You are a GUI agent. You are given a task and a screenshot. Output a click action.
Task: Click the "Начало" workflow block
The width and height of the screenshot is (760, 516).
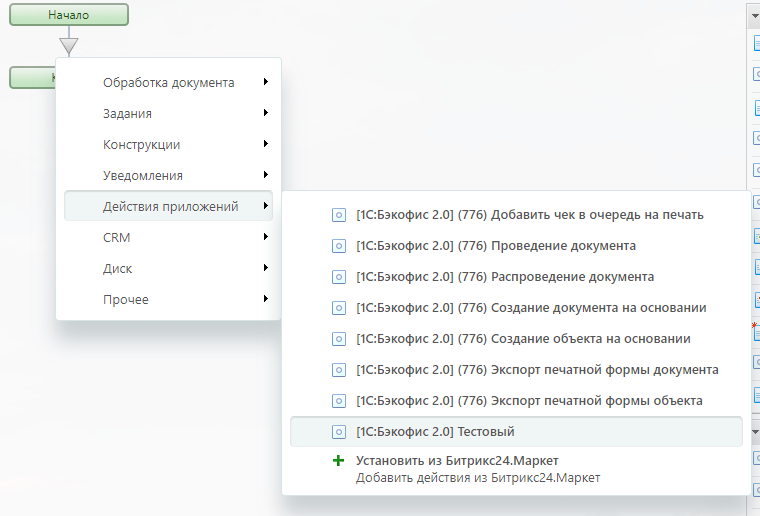(69, 15)
